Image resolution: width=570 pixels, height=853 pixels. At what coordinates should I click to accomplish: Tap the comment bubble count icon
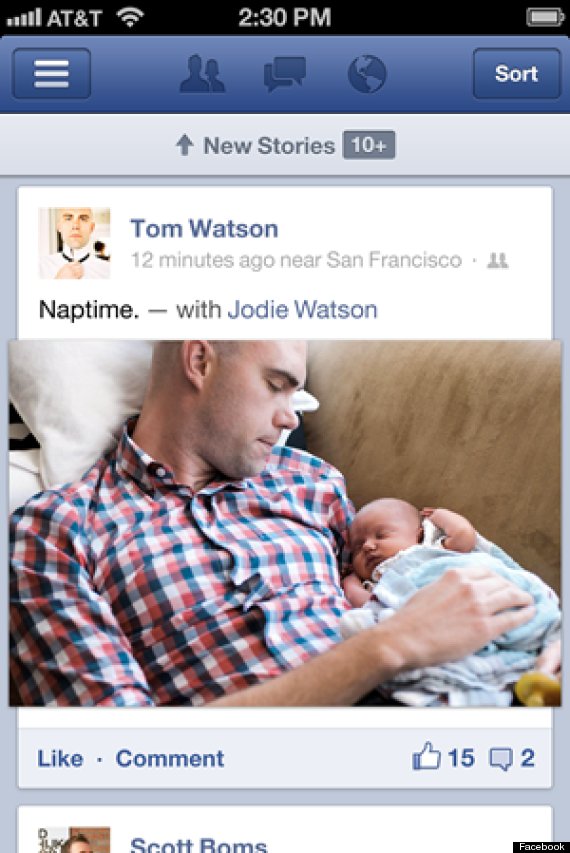coord(501,759)
